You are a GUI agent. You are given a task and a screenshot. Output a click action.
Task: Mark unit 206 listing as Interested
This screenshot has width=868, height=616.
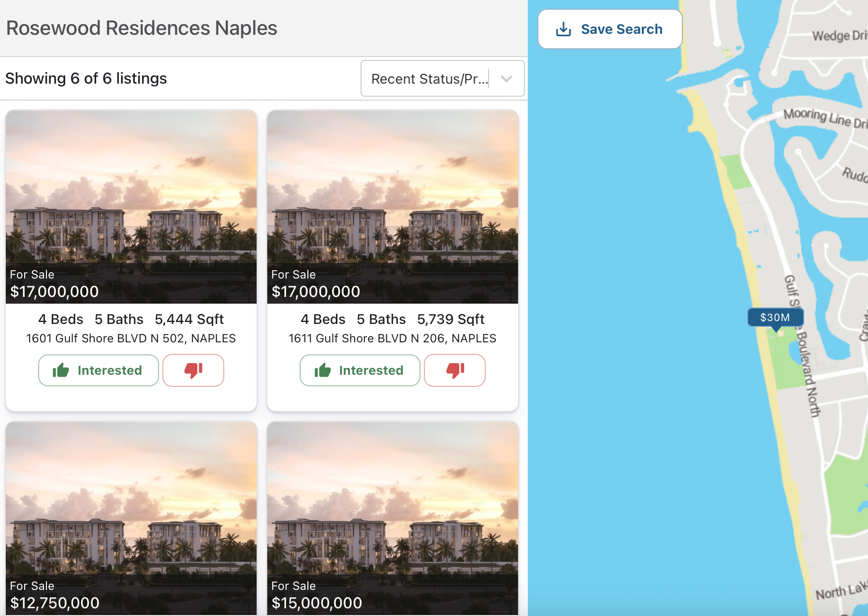point(360,370)
